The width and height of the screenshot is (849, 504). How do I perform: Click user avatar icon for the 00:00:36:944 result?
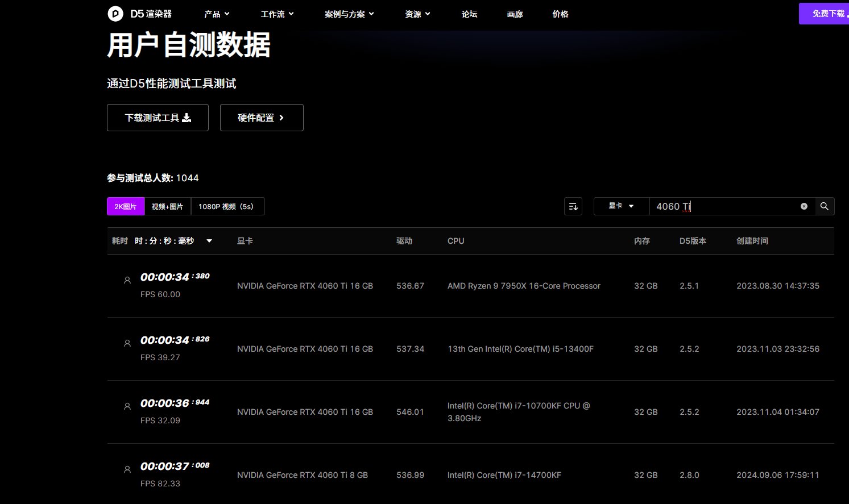[x=127, y=406]
